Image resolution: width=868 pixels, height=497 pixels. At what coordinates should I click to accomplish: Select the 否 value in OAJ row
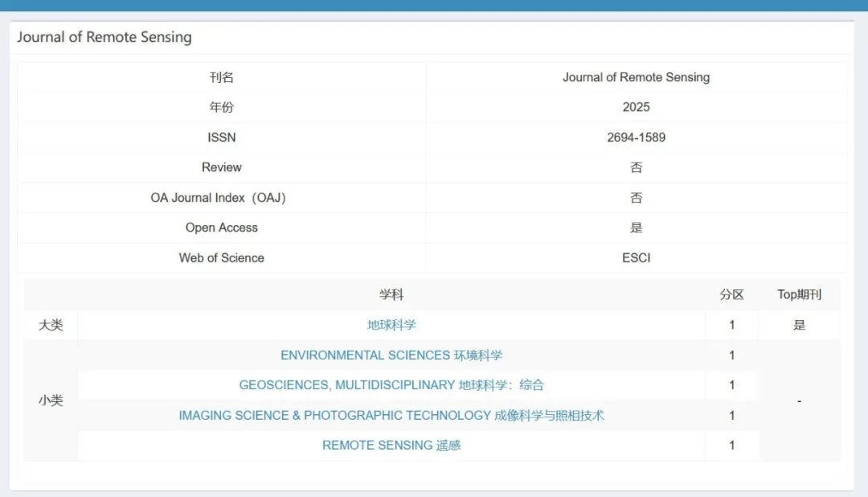[636, 198]
